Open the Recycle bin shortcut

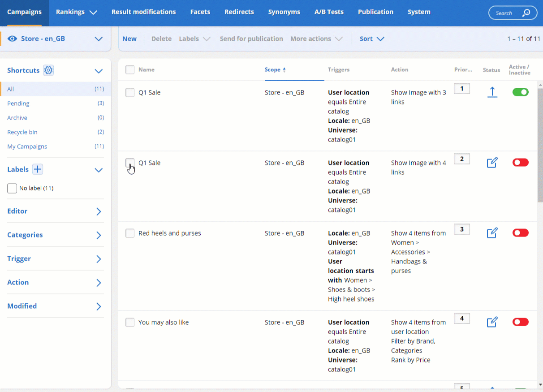(x=56, y=132)
